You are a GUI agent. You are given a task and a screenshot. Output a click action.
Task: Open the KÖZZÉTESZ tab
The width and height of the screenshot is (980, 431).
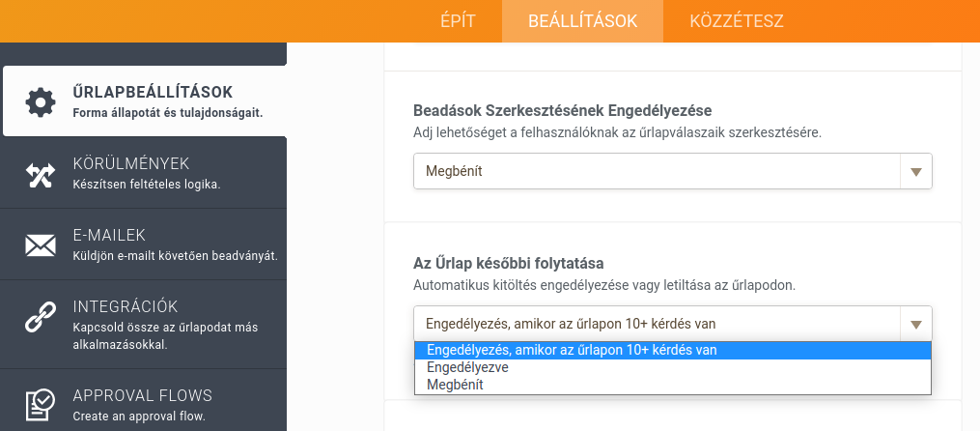click(737, 21)
